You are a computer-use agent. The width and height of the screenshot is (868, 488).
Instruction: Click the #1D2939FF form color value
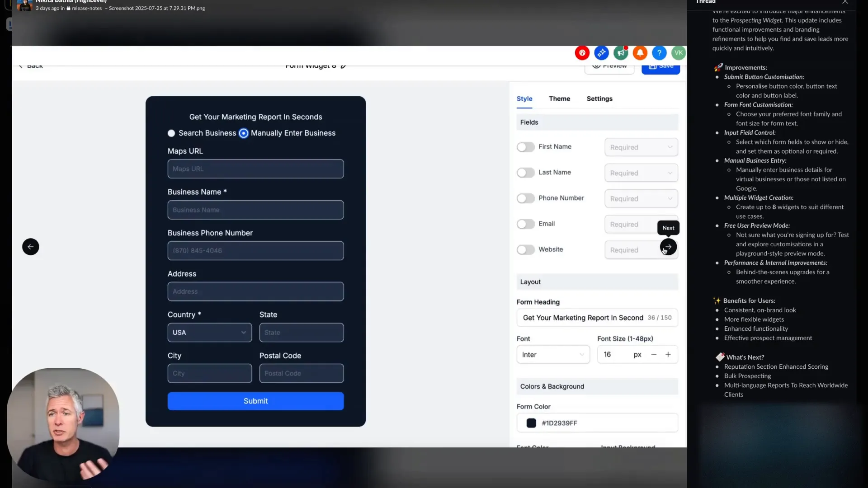pyautogui.click(x=560, y=423)
